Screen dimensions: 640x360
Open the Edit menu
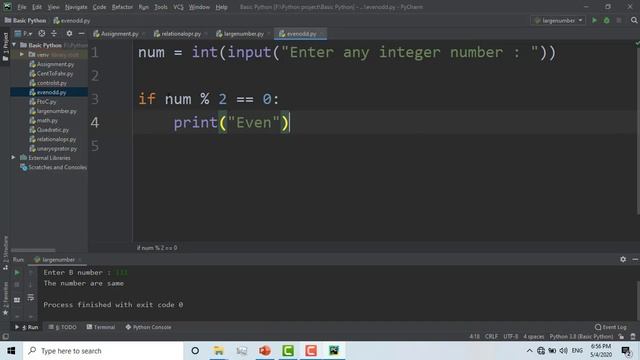click(x=37, y=7)
